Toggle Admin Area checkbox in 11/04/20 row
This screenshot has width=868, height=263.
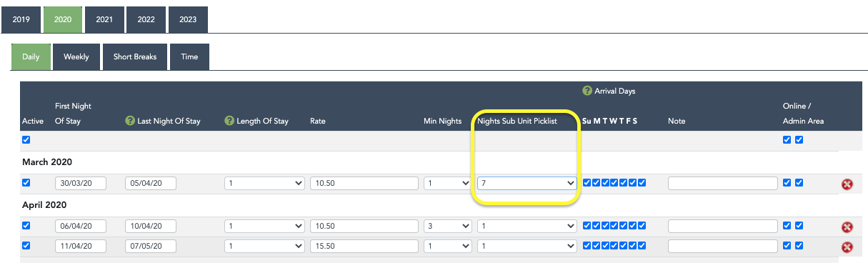(x=799, y=246)
